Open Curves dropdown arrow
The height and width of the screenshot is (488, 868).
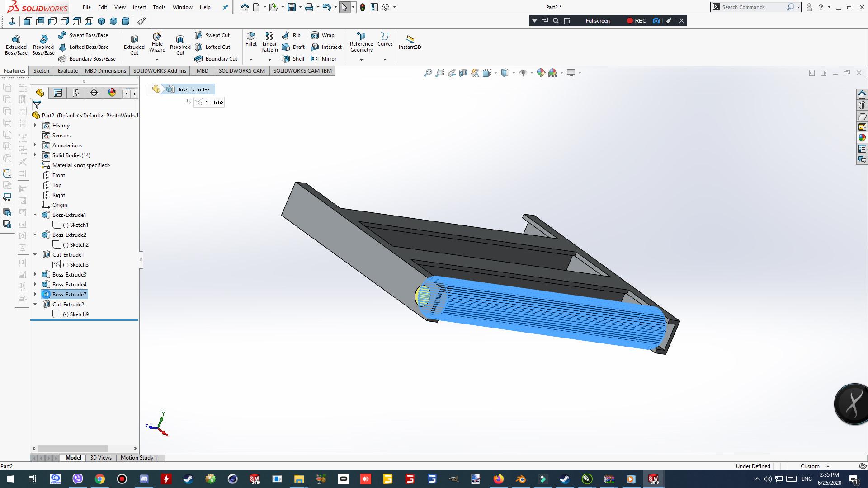pos(385,60)
